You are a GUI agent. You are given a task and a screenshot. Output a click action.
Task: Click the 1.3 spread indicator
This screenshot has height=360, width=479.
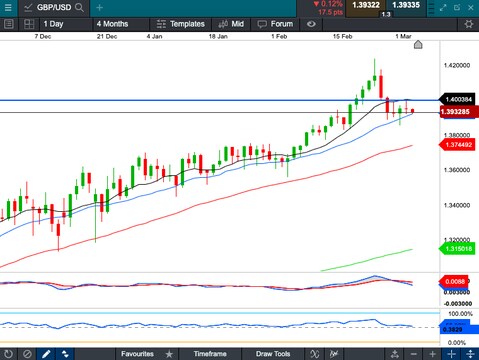point(386,14)
